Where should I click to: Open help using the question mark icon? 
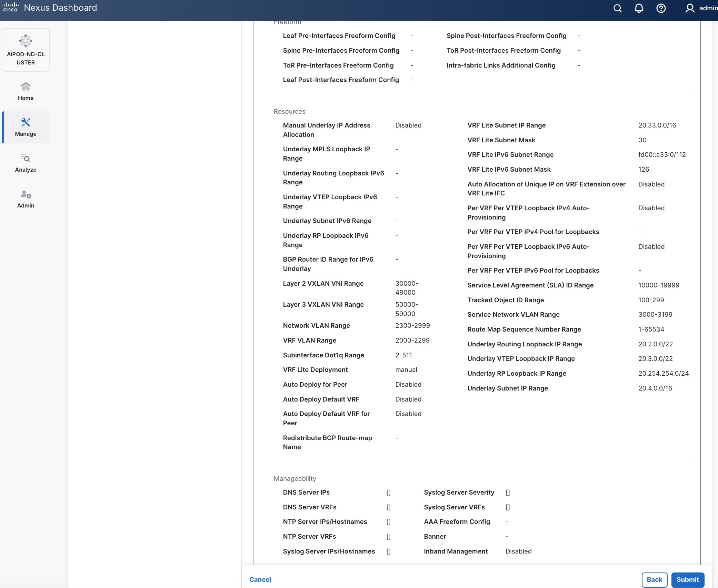point(661,8)
